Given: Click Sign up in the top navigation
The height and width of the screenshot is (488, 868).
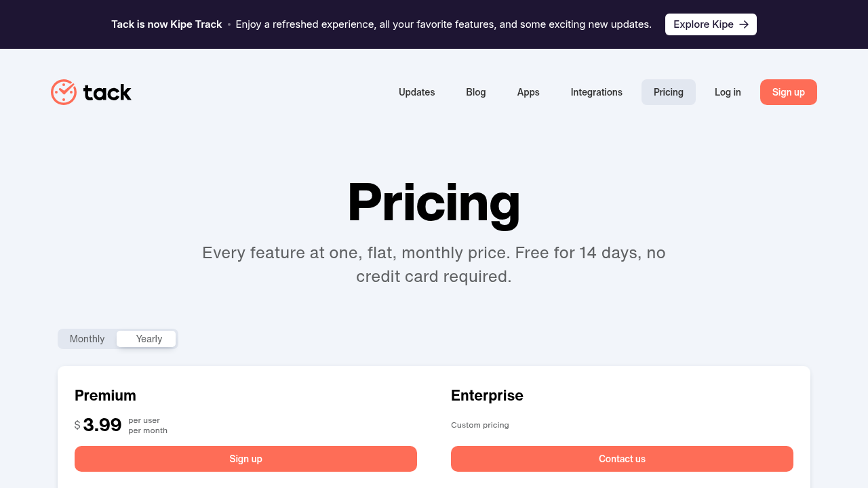Looking at the screenshot, I should click(x=789, y=92).
